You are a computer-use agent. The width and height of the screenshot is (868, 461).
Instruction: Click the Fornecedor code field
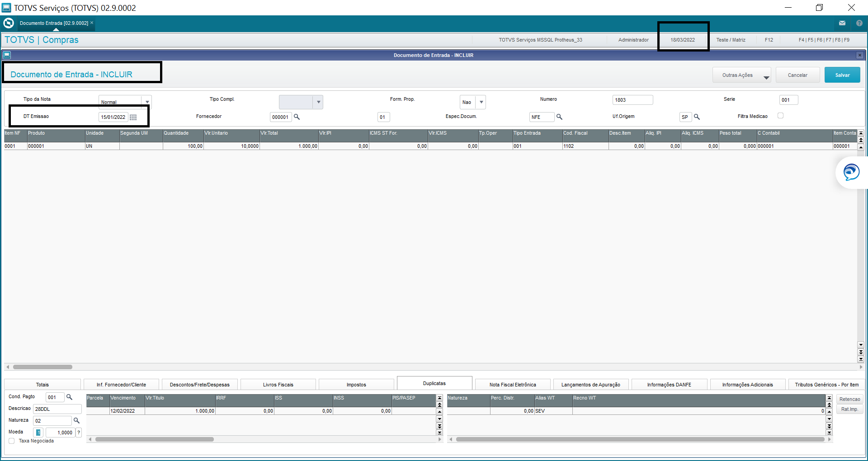click(x=281, y=117)
